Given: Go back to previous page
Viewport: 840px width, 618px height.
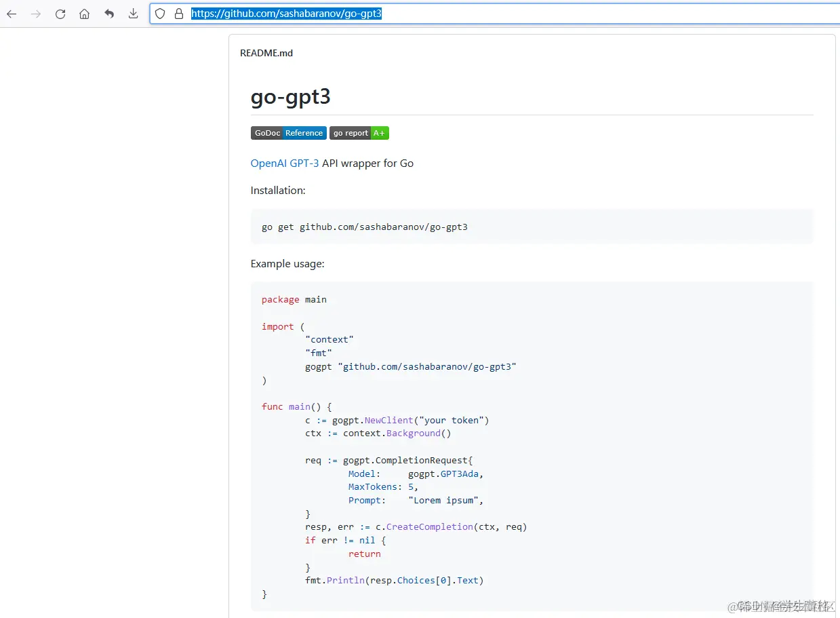Looking at the screenshot, I should 12,14.
